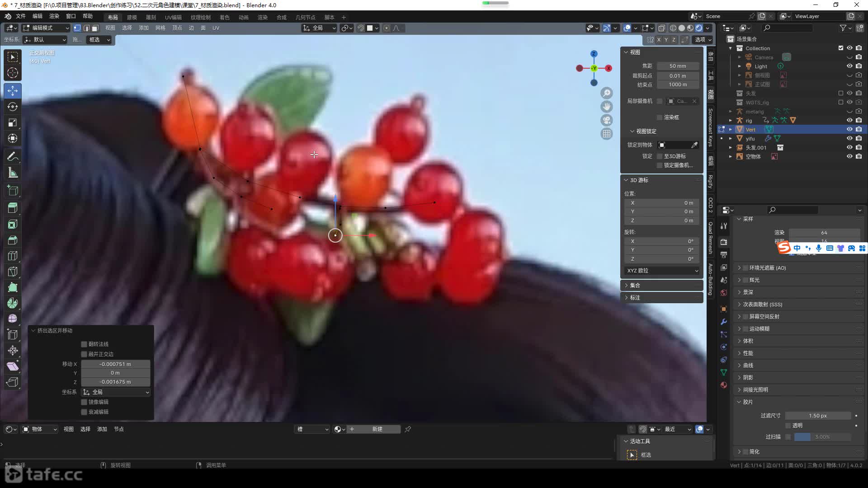This screenshot has height=488, width=868.
Task: Click the viewport zoom magnifier icon
Action: 607,93
